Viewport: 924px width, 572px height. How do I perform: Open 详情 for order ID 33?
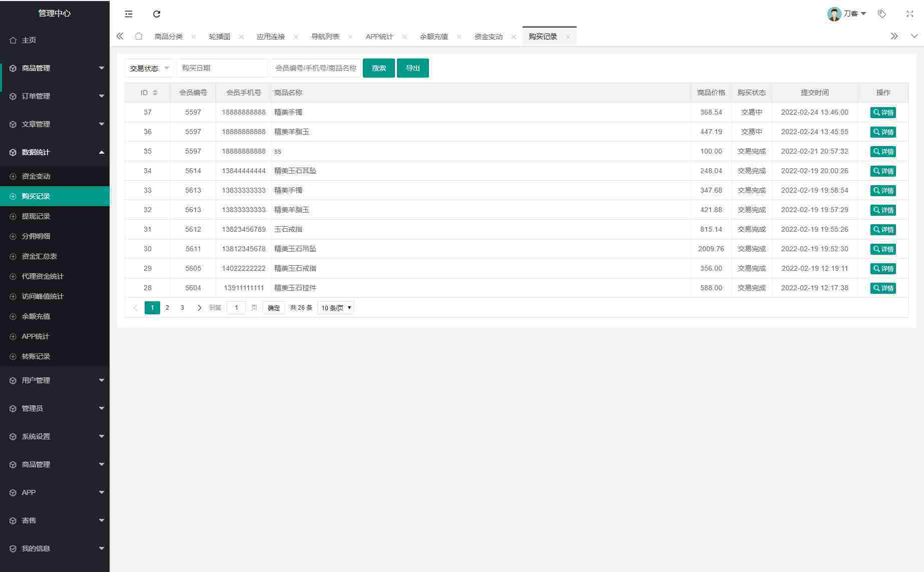883,191
